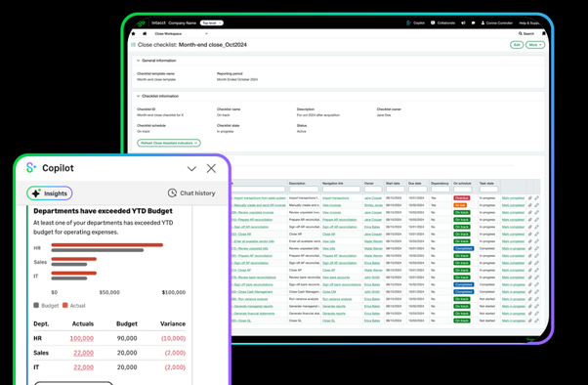Image resolution: width=588 pixels, height=385 pixels.
Task: Click the bookmark icon beside Search
Action: 544,33
